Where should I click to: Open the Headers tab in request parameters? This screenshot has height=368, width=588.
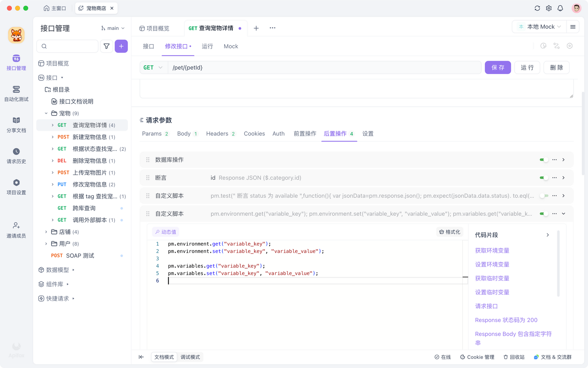pyautogui.click(x=217, y=134)
